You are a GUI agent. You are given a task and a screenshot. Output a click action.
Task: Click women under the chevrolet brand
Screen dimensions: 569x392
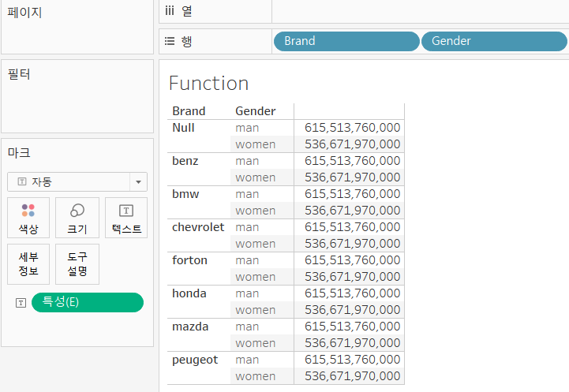click(256, 244)
